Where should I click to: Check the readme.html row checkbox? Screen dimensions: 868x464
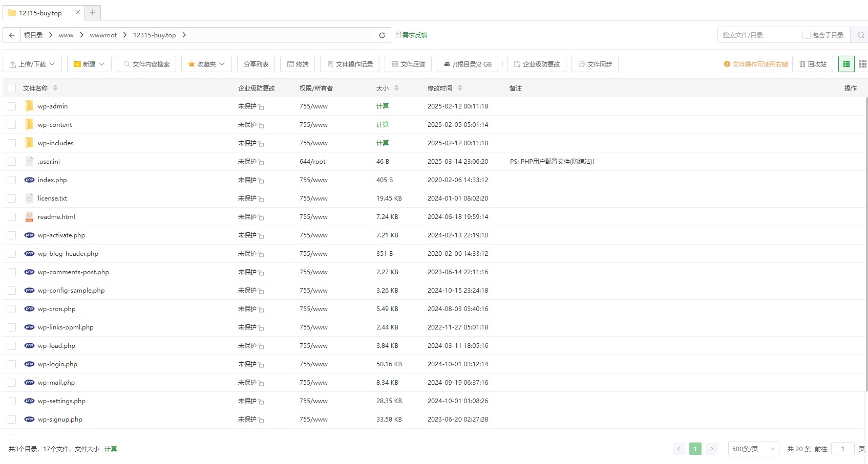coord(12,217)
